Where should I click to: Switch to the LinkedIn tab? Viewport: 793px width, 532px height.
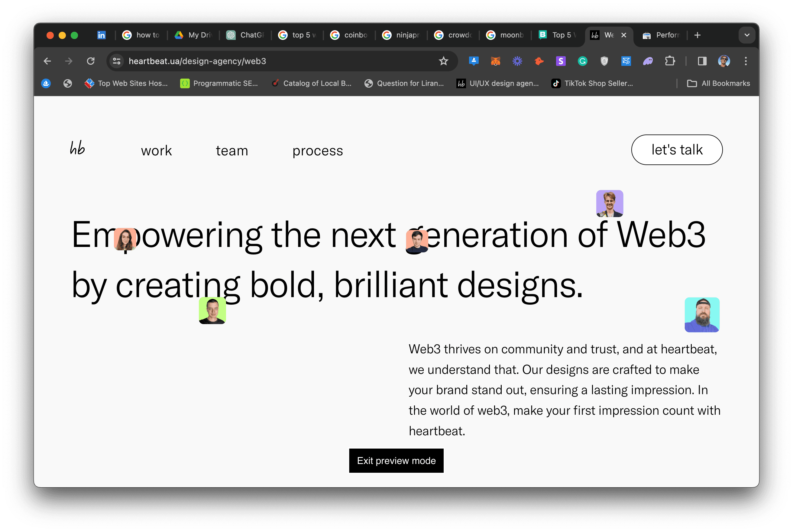102,35
